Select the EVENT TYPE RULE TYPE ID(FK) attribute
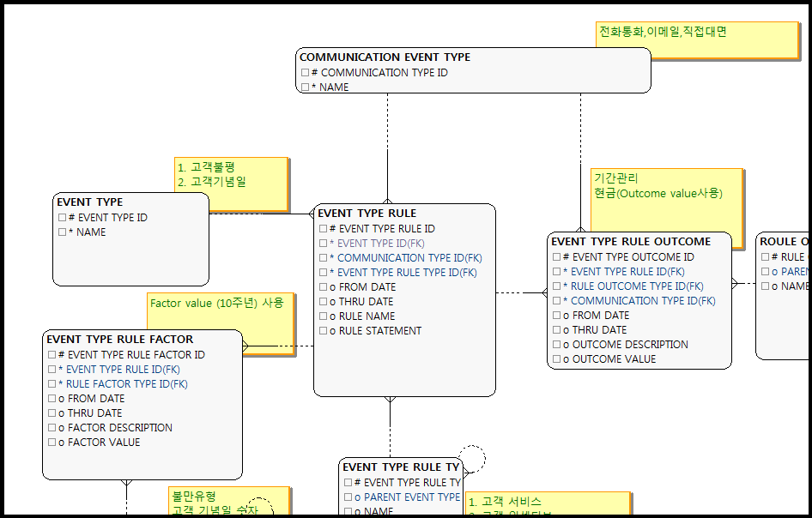 (407, 273)
